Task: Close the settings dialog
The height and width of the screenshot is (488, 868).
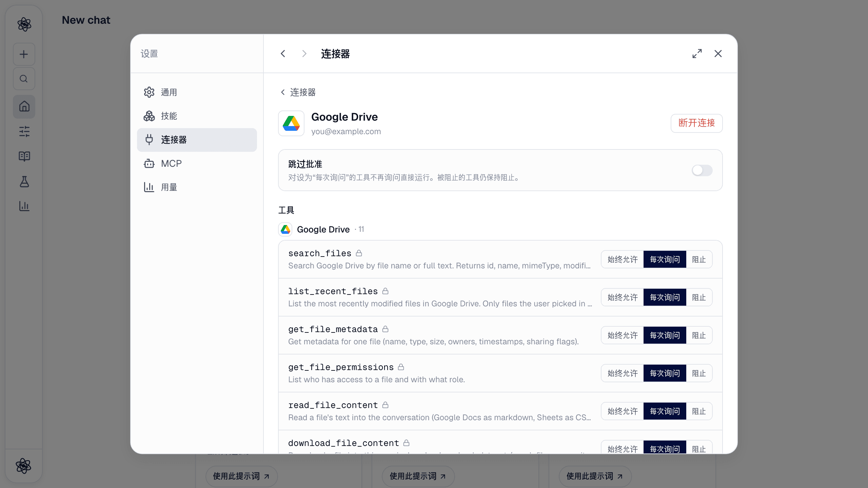Action: coord(718,54)
